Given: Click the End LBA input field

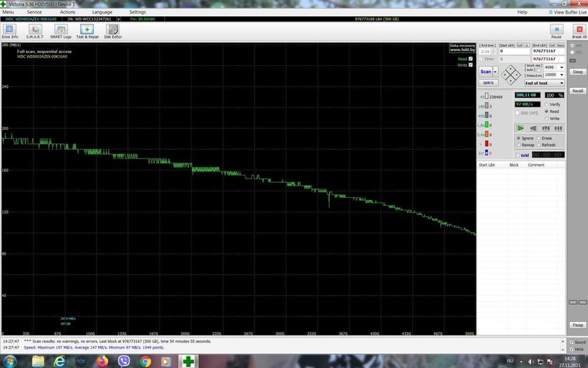Looking at the screenshot, I should point(549,51).
